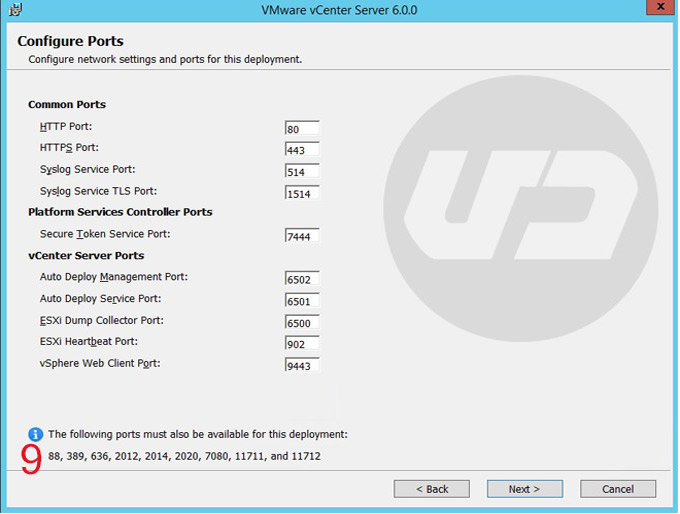The height and width of the screenshot is (514, 680).
Task: Focus the ESXi Heartbeat Port field 902
Action: [x=302, y=344]
